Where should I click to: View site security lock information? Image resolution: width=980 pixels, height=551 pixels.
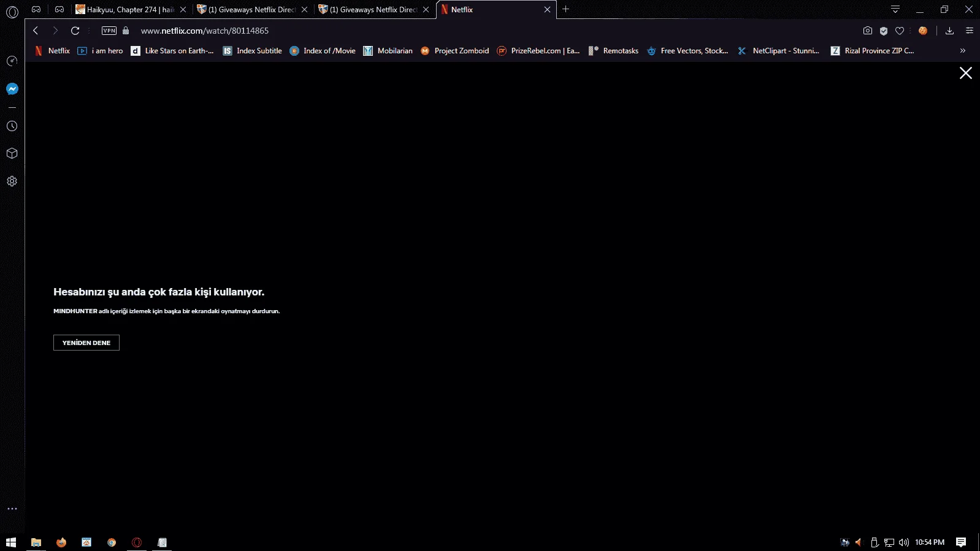[126, 31]
